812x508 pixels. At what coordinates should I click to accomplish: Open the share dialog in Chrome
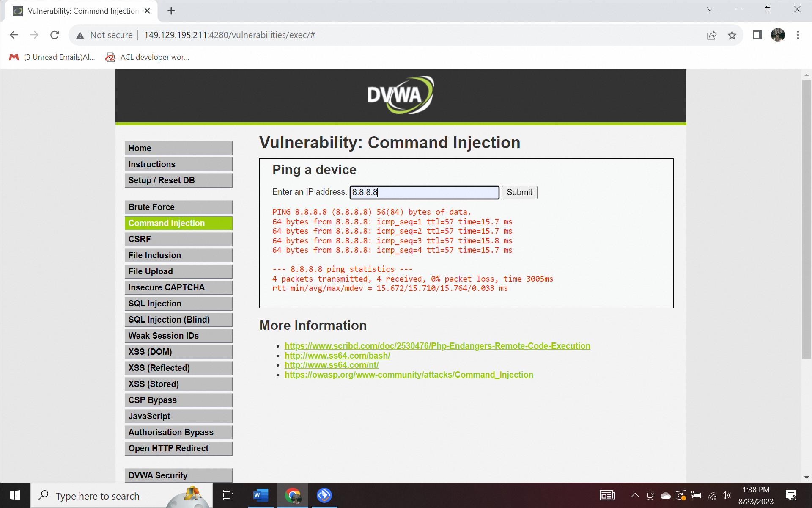click(x=712, y=35)
